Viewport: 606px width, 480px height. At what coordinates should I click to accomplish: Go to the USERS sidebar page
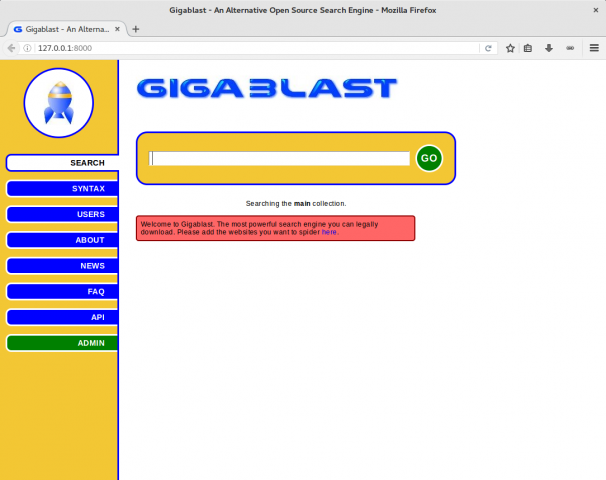63,214
